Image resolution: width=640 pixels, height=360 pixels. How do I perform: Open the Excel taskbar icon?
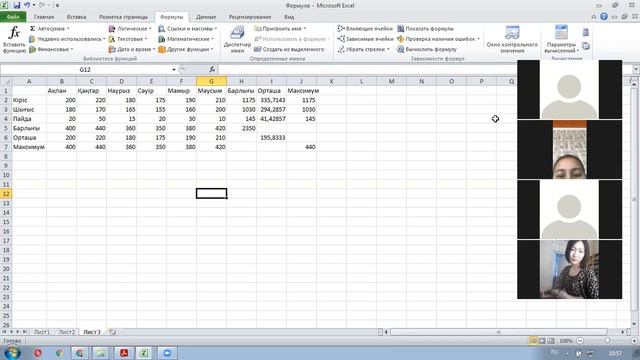click(144, 353)
